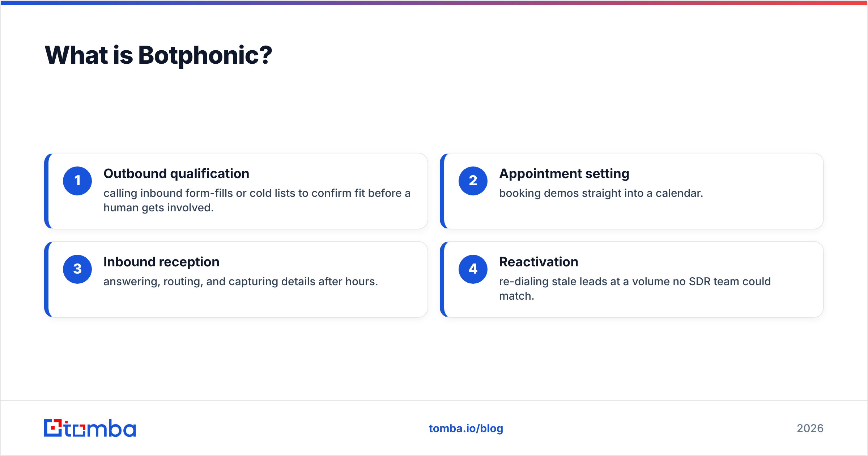Screen dimensions: 868x456
Task: Select the Reactivation heading
Action: coord(539,262)
